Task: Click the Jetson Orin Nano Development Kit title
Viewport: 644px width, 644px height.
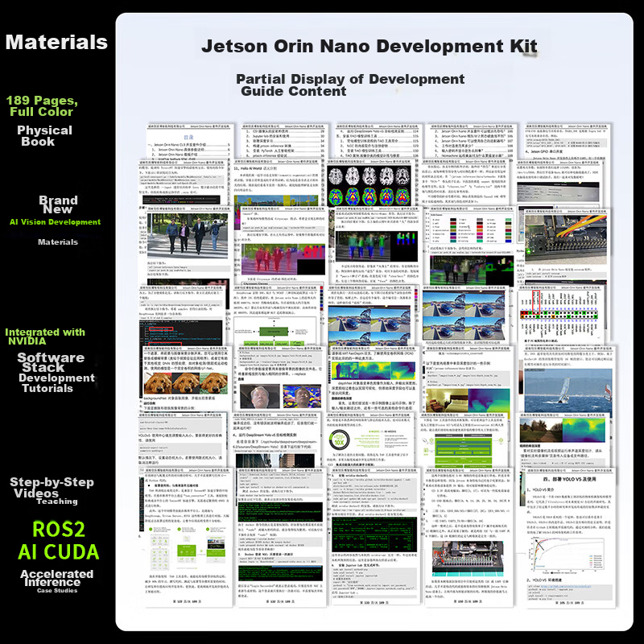Action: tap(369, 46)
